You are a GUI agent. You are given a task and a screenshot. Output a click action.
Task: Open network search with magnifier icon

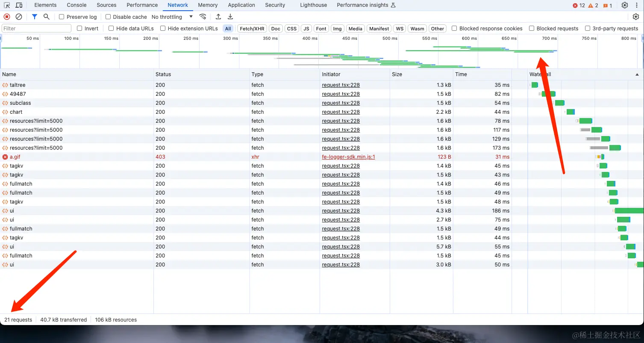[x=47, y=17]
